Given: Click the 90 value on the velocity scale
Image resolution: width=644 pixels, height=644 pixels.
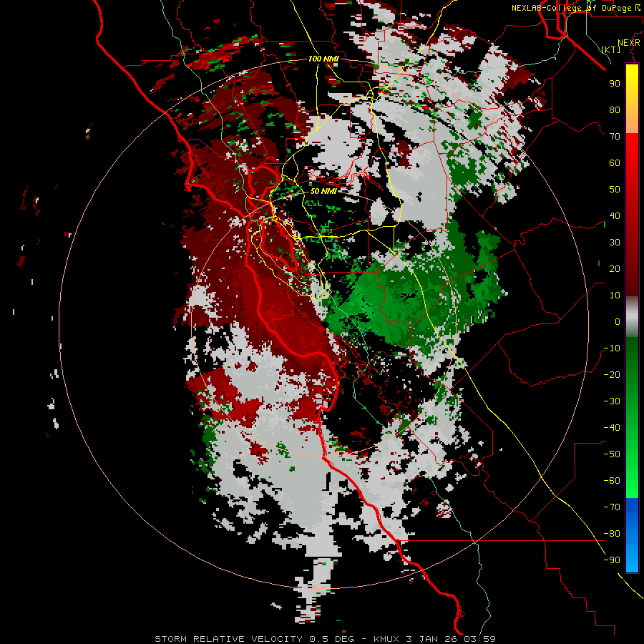Looking at the screenshot, I should tap(615, 84).
